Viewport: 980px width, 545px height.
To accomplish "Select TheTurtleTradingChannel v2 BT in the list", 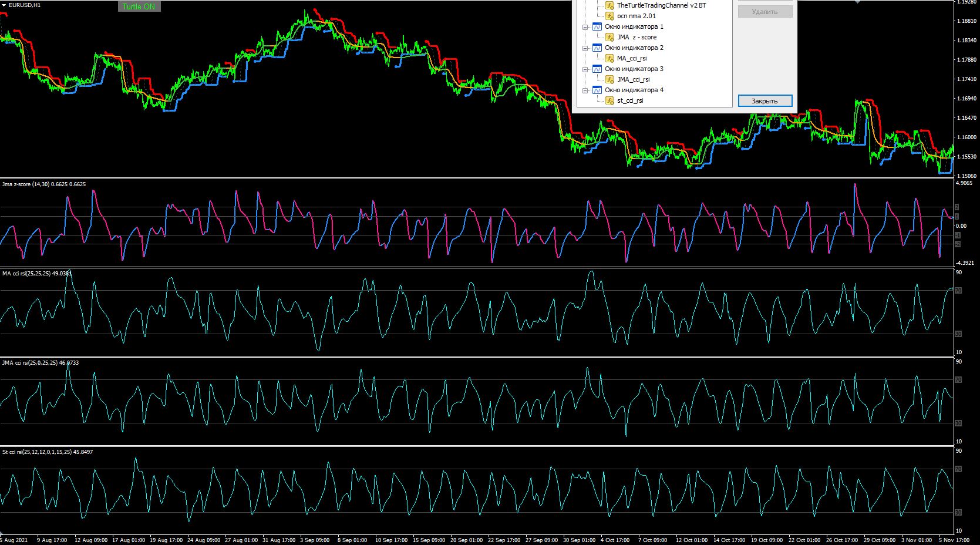I will tap(661, 5).
